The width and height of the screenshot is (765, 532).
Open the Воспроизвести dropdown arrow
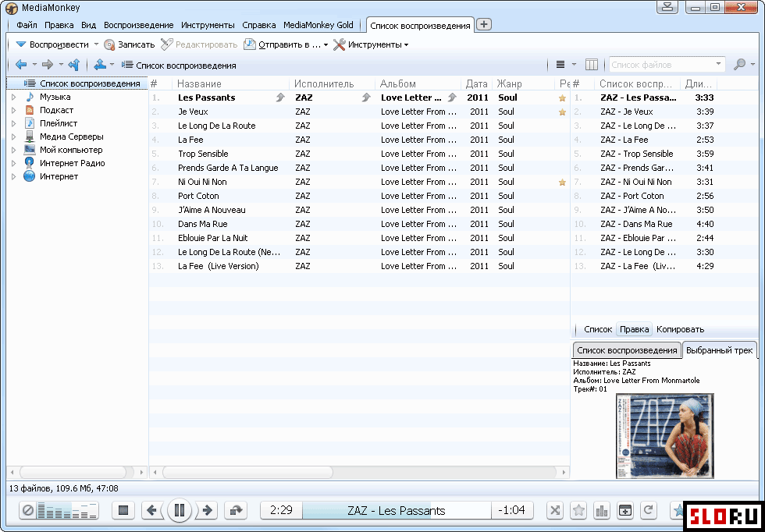click(x=96, y=44)
